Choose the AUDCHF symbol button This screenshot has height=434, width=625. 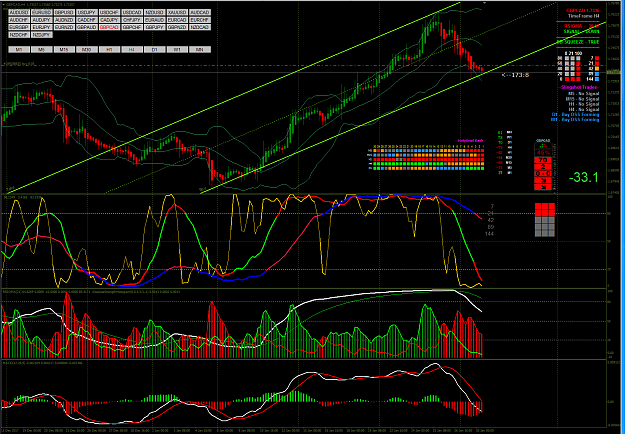point(19,20)
